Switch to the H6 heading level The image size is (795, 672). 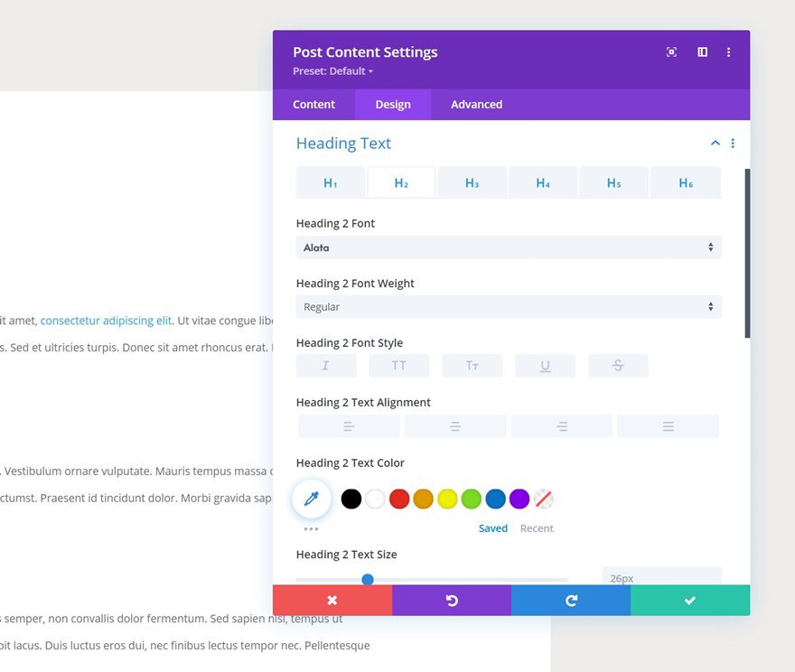tap(685, 182)
